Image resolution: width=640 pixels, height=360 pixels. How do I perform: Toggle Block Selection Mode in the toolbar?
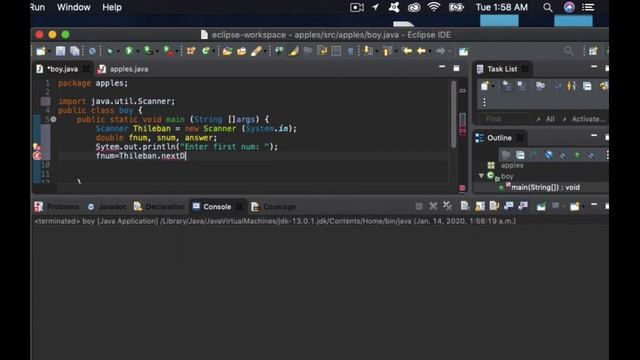(336, 51)
